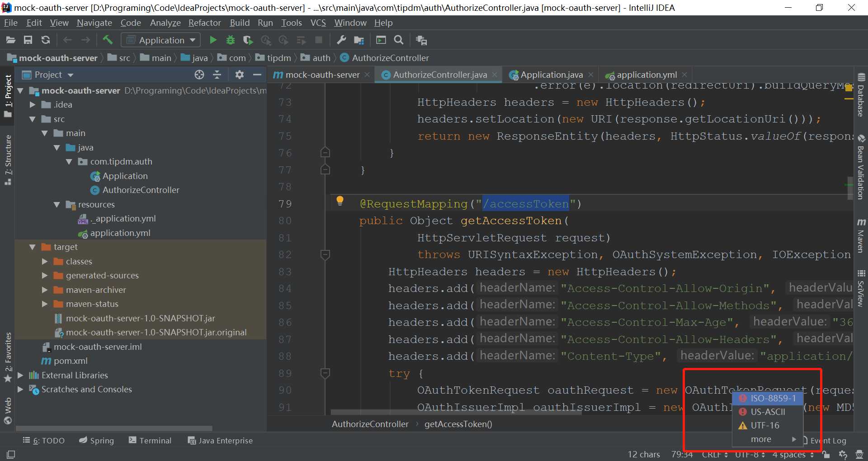Click the auth breadcrumb folder
This screenshot has width=868, height=461.
316,58
